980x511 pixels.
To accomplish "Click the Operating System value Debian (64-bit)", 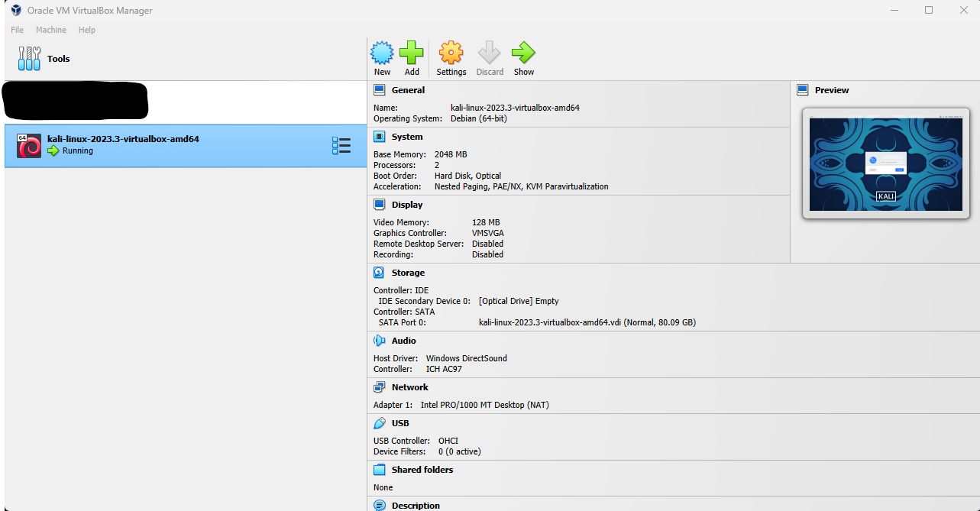I will click(x=478, y=118).
